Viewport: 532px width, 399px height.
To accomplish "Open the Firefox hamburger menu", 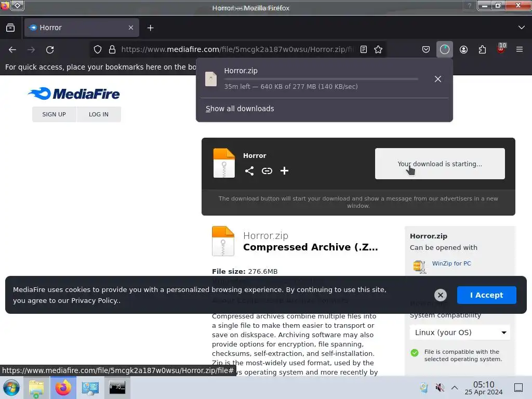I will tap(520, 49).
